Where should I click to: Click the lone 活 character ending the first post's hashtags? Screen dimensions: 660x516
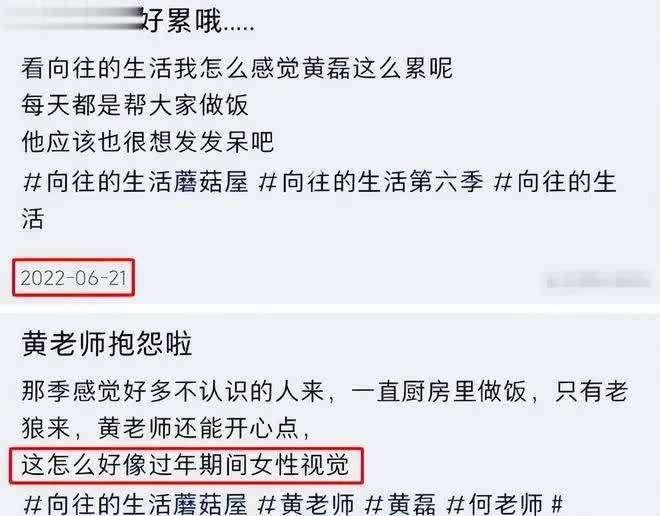click(x=33, y=219)
